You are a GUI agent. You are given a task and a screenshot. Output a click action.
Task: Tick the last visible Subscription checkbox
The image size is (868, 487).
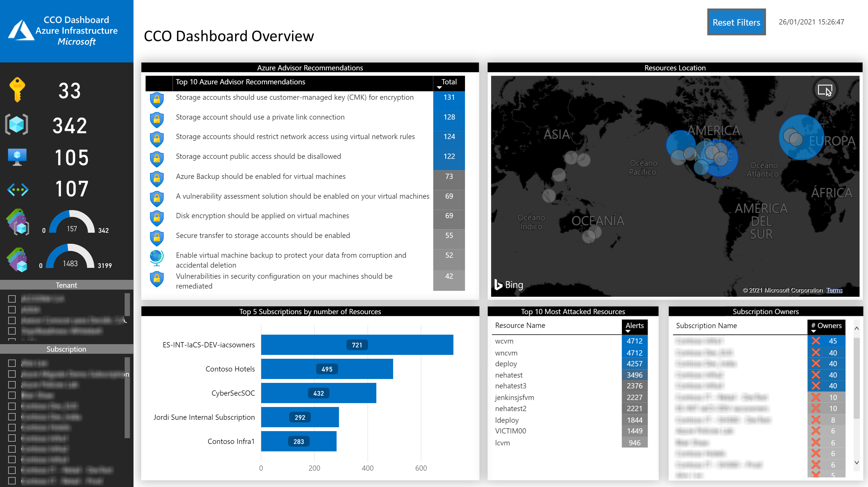click(x=12, y=481)
